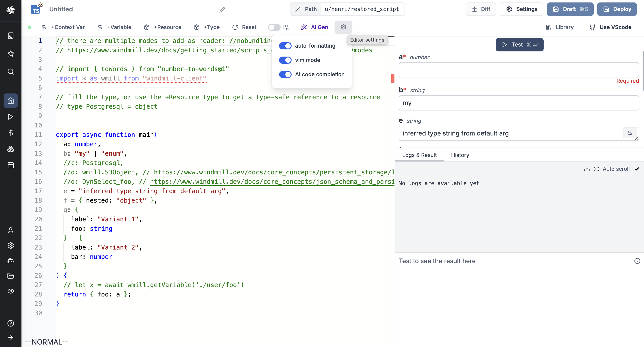Image resolution: width=644 pixels, height=347 pixels.
Task: Click the Deploy button
Action: point(617,9)
